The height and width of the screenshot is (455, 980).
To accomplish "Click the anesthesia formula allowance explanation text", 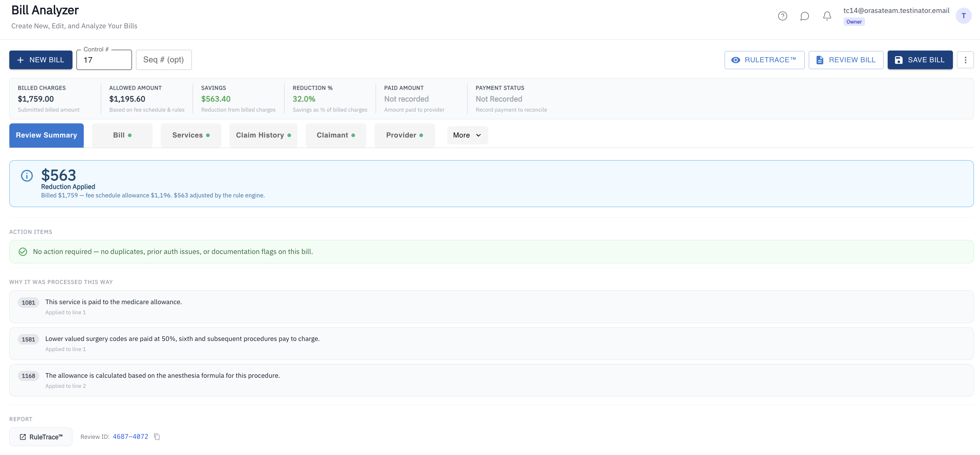I will coord(162,376).
